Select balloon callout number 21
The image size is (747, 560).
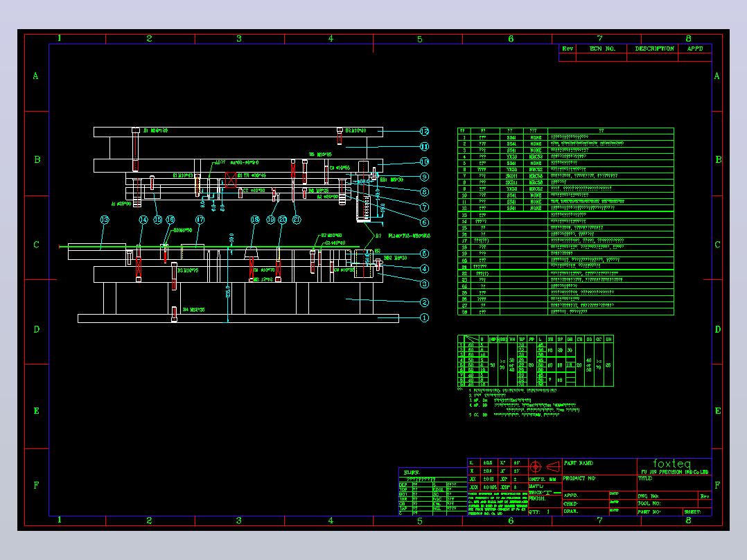[x=297, y=220]
